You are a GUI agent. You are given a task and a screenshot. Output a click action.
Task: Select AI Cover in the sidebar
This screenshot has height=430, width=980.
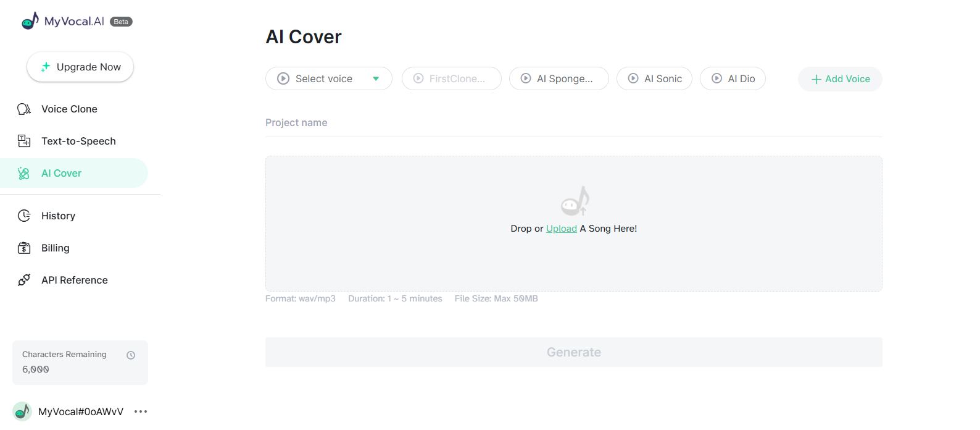61,174
